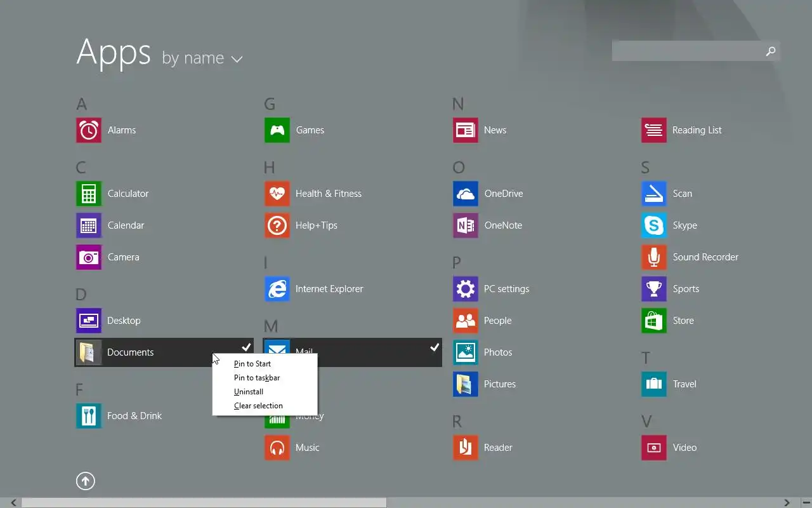Launch Health & Fitness heart icon

tap(277, 194)
